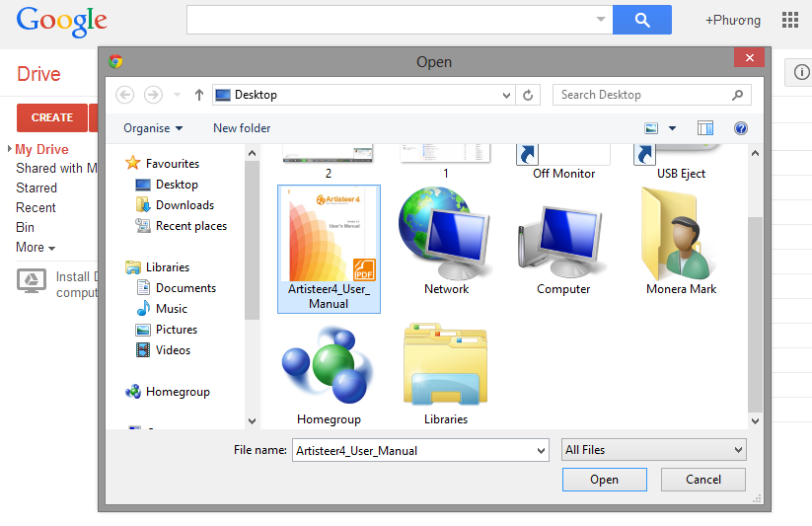Viewport: 812px width, 526px height.
Task: Open the Google apps grid
Action: coord(790,20)
